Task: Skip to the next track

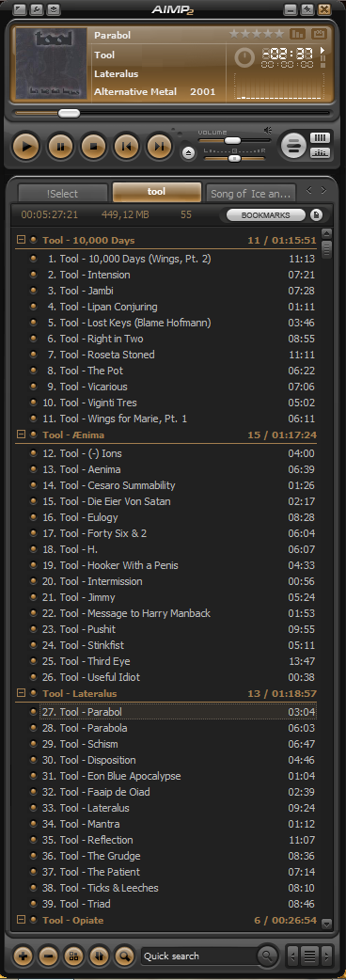Action: pyautogui.click(x=159, y=147)
